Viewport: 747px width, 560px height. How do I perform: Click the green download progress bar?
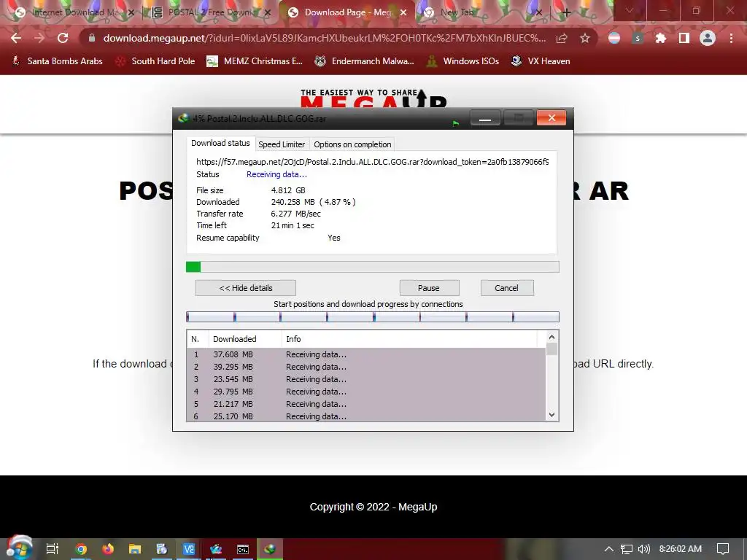[x=373, y=267]
